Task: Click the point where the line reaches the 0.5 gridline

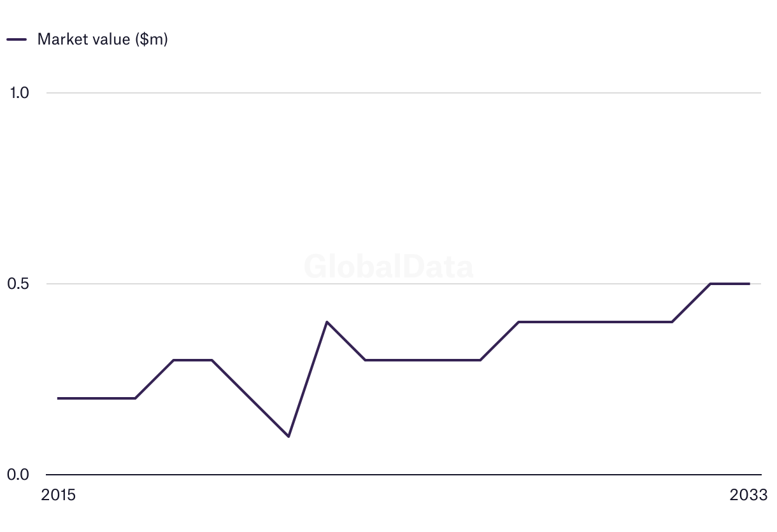Action: pos(711,284)
